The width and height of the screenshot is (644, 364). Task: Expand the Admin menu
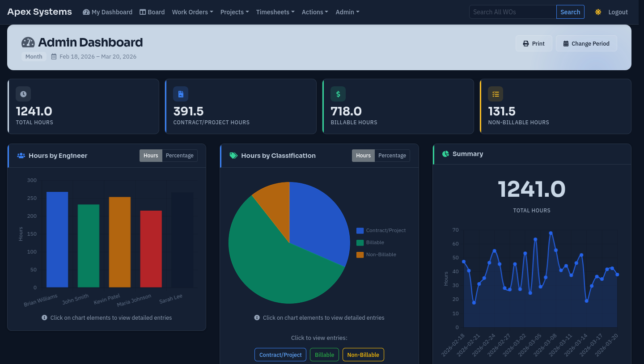[x=347, y=12]
